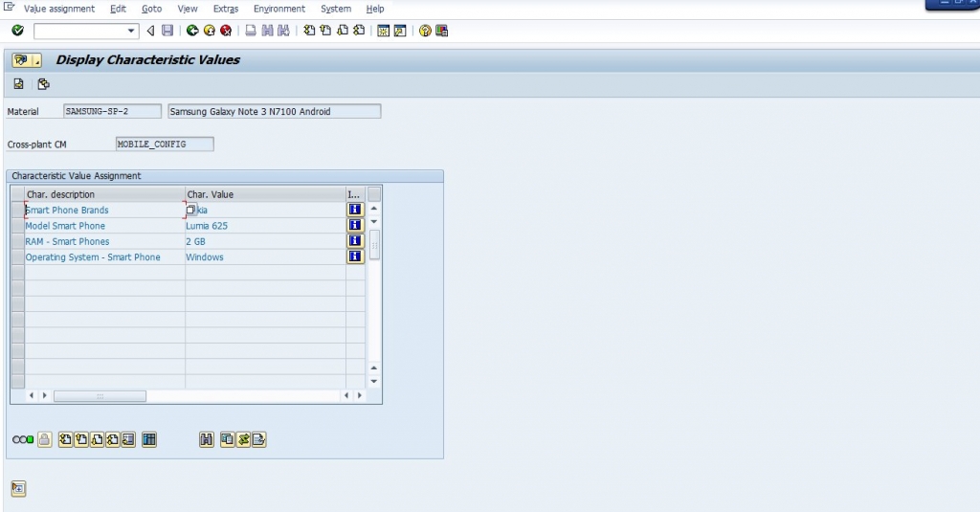This screenshot has height=512, width=980.
Task: Click Previous Page icon below the characteristics table
Action: 81,439
